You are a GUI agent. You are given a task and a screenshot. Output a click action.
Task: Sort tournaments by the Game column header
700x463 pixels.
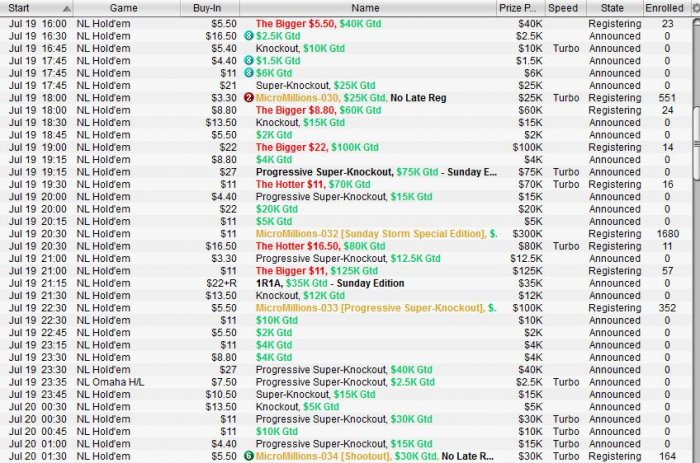(126, 8)
